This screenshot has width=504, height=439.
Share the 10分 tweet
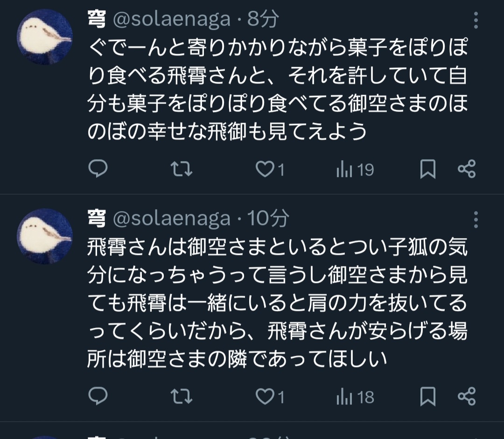coord(466,397)
